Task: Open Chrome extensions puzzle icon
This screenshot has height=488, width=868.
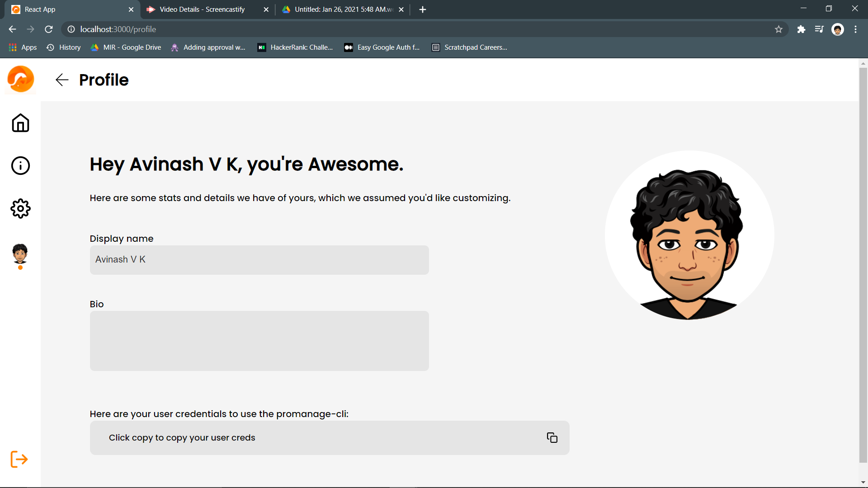Action: click(801, 29)
